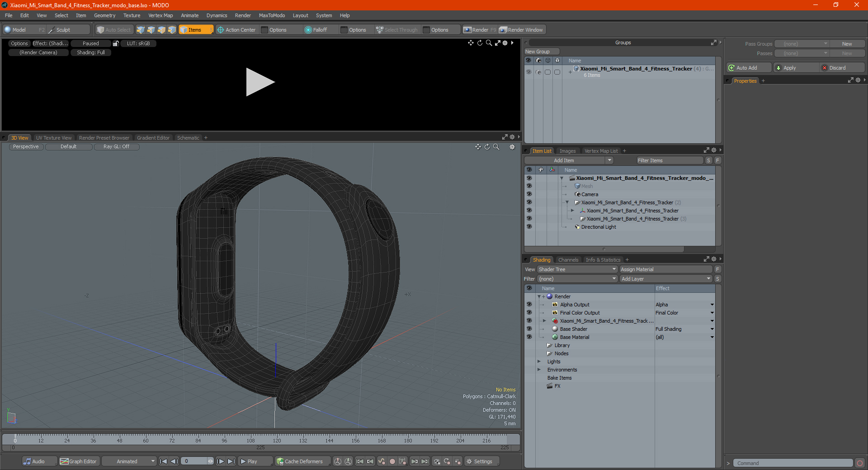Switch to Channels tab
Image resolution: width=868 pixels, height=470 pixels.
coord(568,260)
